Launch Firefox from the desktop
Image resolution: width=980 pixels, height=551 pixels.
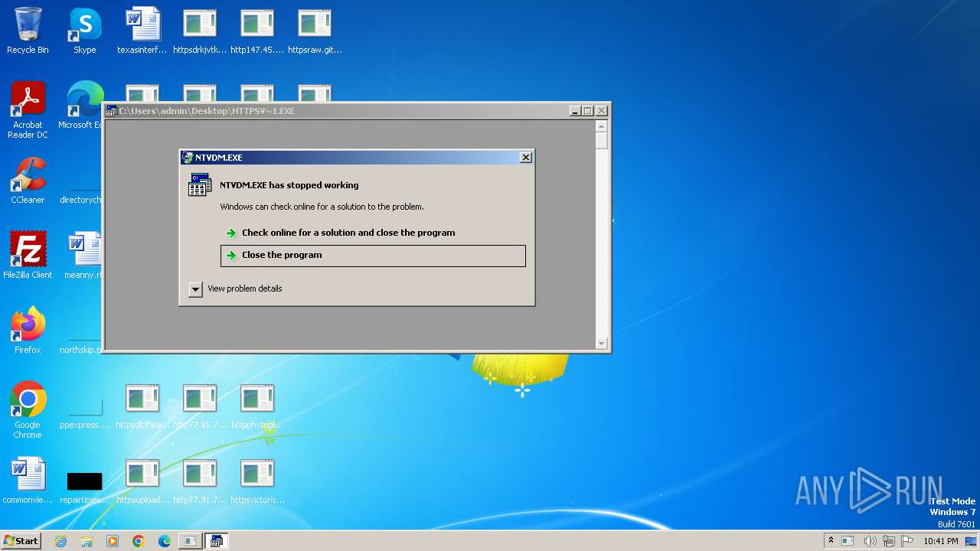pyautogui.click(x=28, y=331)
